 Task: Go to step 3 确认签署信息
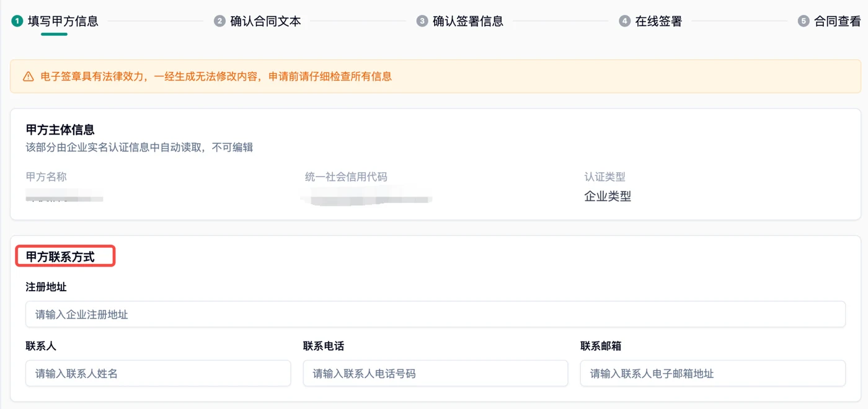tap(460, 21)
